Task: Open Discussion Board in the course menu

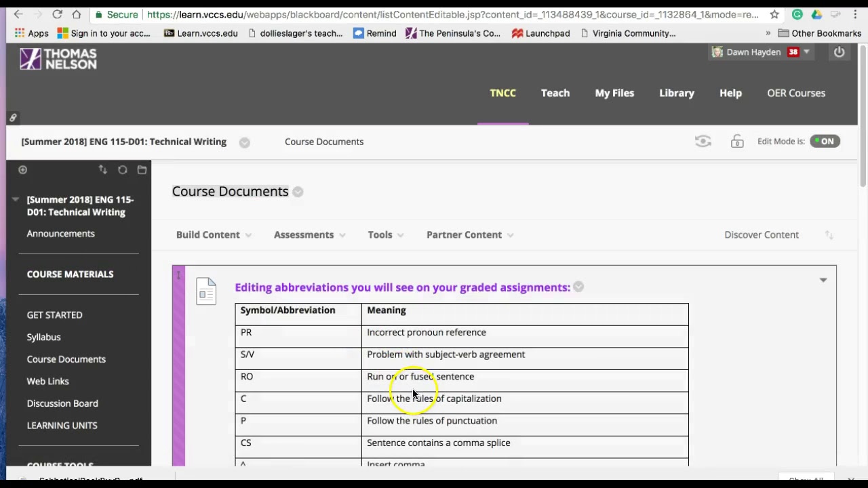Action: tap(62, 403)
